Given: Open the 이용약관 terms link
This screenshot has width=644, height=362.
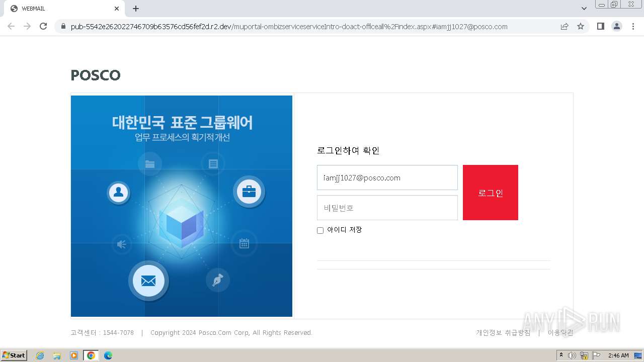Looking at the screenshot, I should pos(560,333).
